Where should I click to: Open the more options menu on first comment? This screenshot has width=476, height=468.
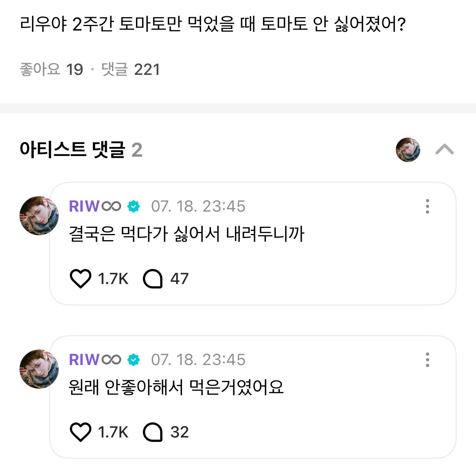coord(428,206)
